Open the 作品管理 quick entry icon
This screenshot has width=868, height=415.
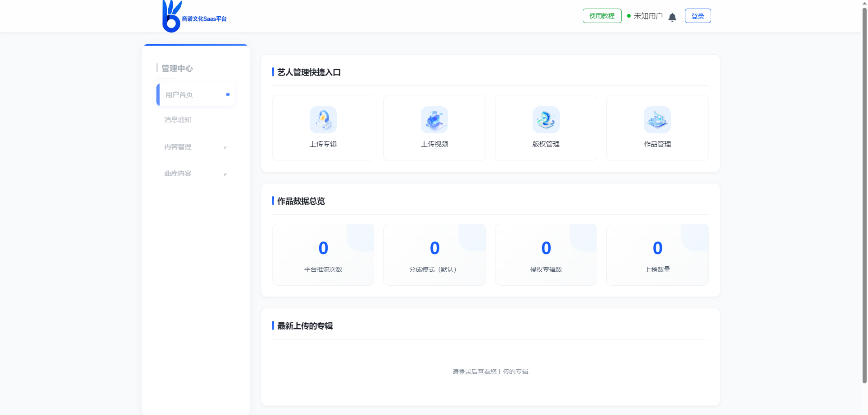(657, 120)
